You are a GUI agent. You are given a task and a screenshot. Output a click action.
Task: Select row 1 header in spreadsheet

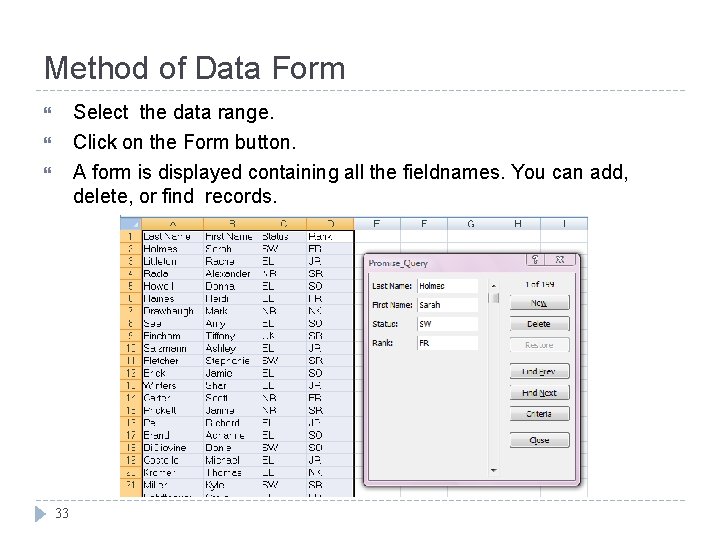click(131, 236)
